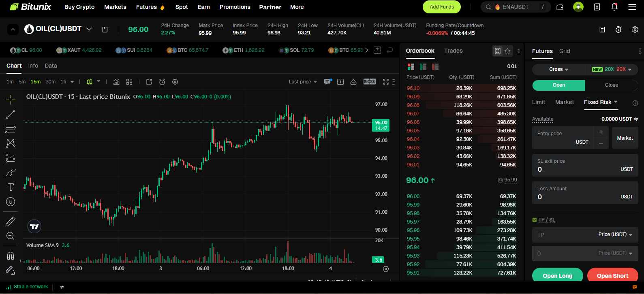The height and width of the screenshot is (294, 644).
Task: Select the text annotation tool
Action: (x=11, y=187)
